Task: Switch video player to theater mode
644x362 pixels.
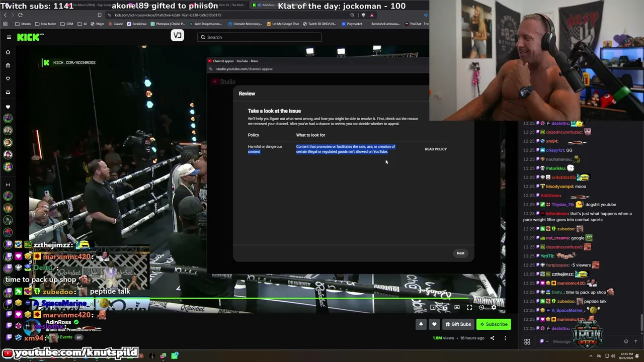Action: [x=457, y=307]
